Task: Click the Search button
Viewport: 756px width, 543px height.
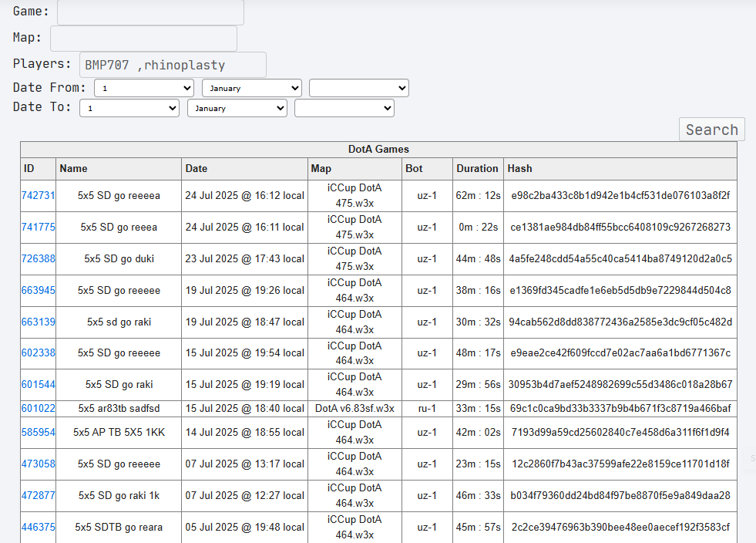Action: tap(711, 130)
